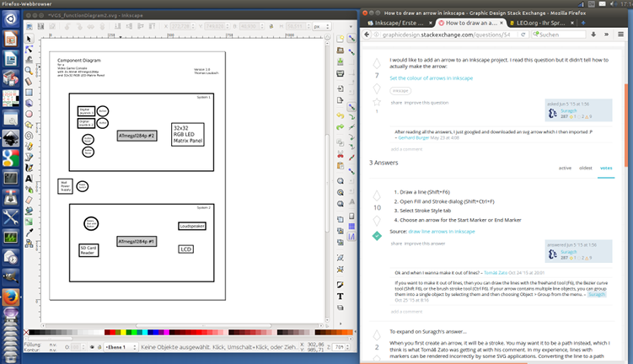This screenshot has width=633, height=364.
Task: Select the Bezier pen tool in Inkscape
Action: [29, 157]
